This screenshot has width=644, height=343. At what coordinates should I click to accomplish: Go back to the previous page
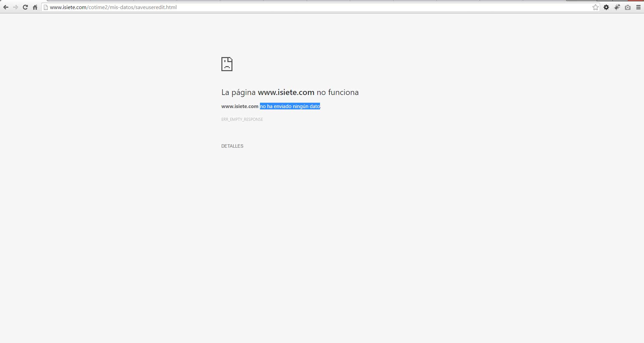[x=6, y=7]
